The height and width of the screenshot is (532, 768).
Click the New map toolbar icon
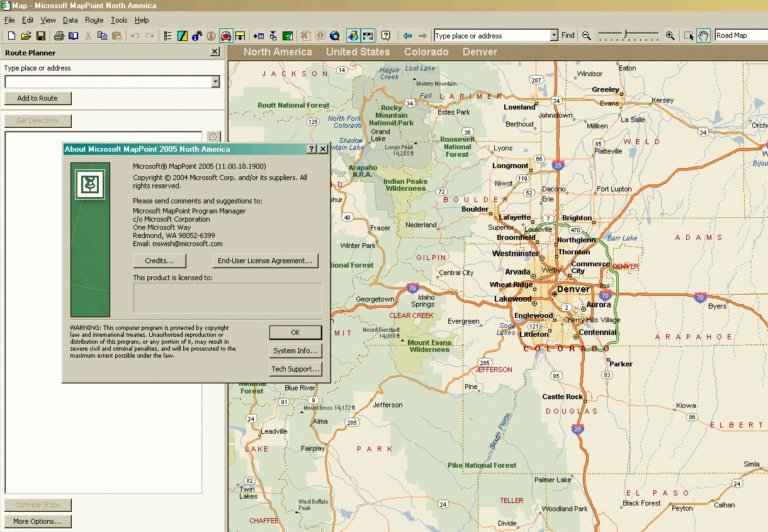11,36
